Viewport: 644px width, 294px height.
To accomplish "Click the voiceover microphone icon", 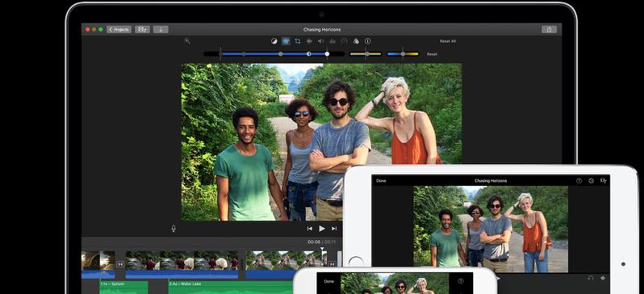I will [174, 229].
